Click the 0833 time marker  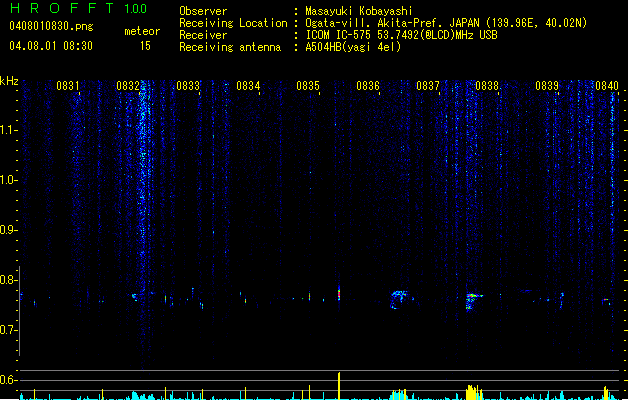tap(188, 85)
